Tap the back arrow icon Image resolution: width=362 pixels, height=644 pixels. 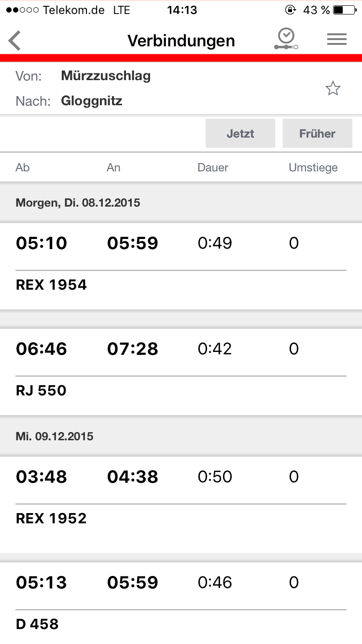pos(15,41)
